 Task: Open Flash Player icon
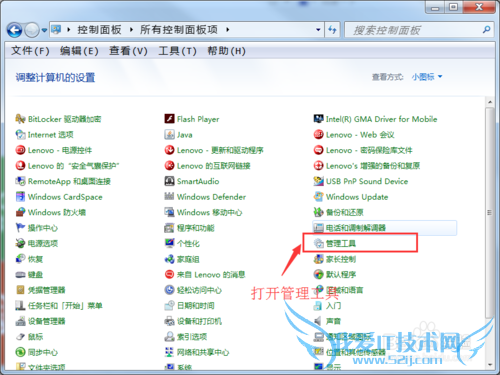(x=169, y=119)
